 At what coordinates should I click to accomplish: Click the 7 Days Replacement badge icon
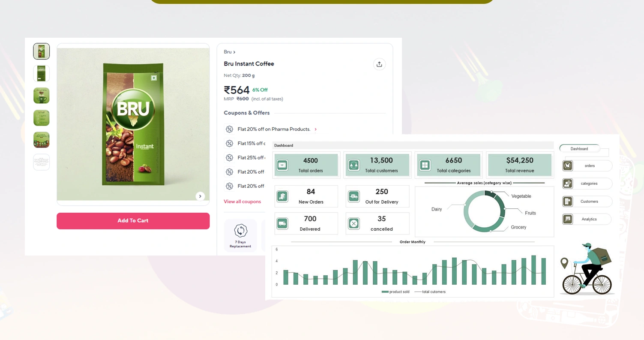pos(240,230)
